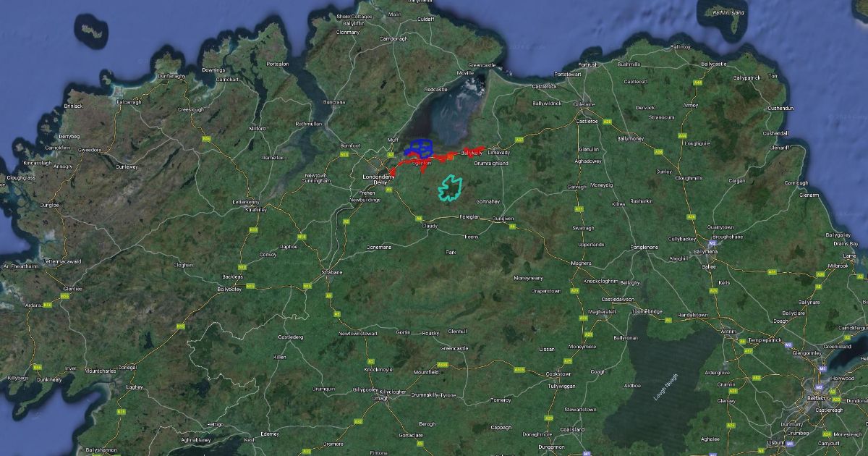The height and width of the screenshot is (456, 868).
Task: Click the Strabane town label
Action: click(331, 272)
